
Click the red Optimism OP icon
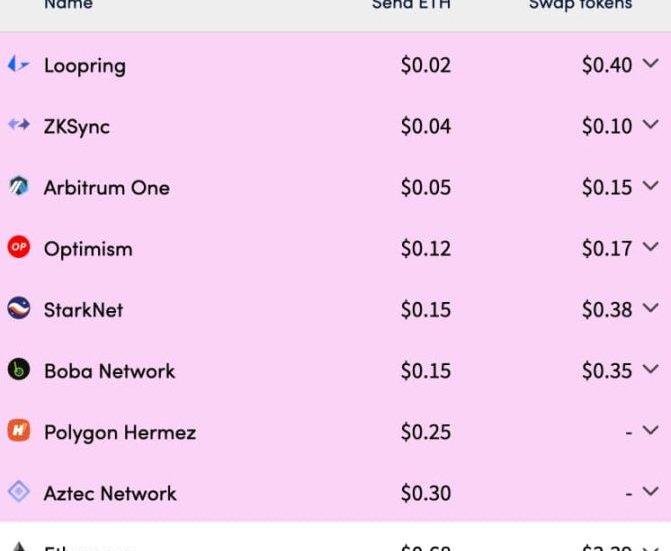coord(18,248)
